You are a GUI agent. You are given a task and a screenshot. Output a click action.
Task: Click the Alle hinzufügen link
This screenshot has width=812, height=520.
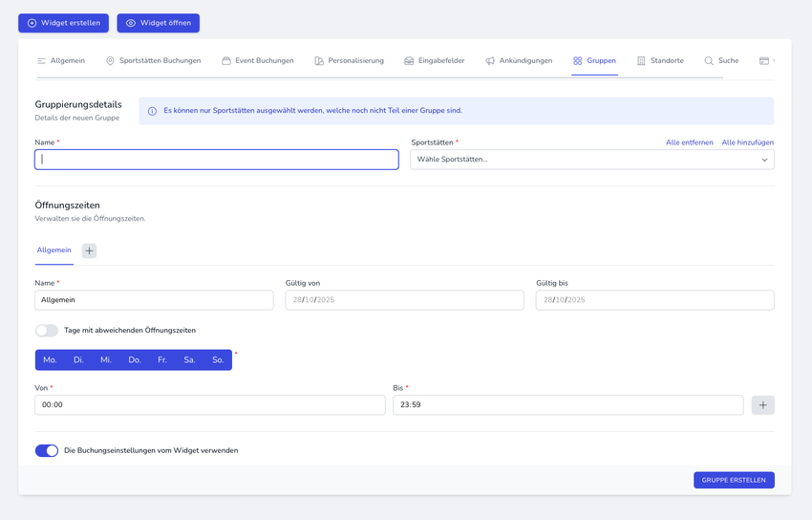(747, 142)
